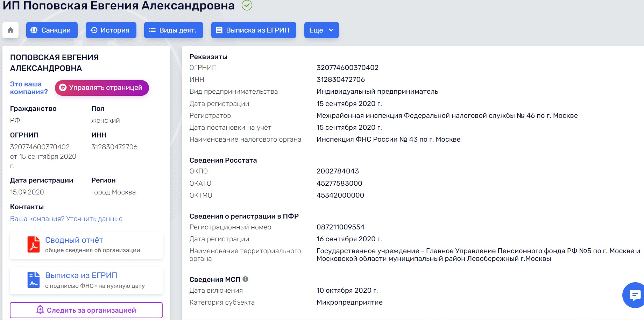Click the green verified checkmark icon
This screenshot has width=644, height=320.
pos(247,5)
